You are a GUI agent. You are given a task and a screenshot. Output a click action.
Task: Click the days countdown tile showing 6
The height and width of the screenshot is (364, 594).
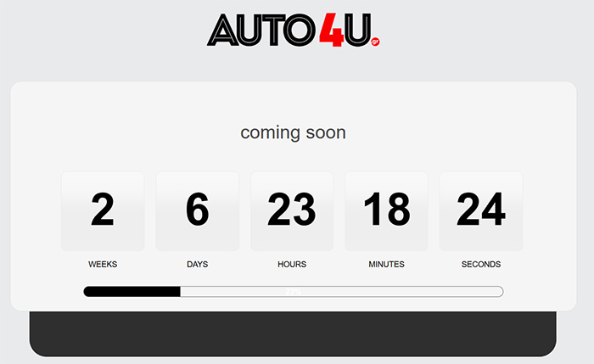(197, 210)
